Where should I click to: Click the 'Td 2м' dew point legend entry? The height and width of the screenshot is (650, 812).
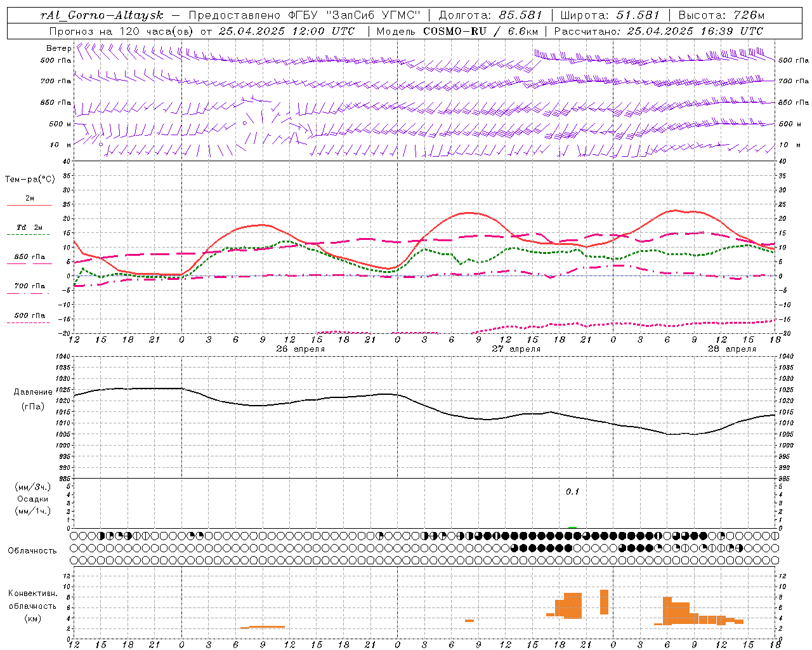(x=30, y=227)
